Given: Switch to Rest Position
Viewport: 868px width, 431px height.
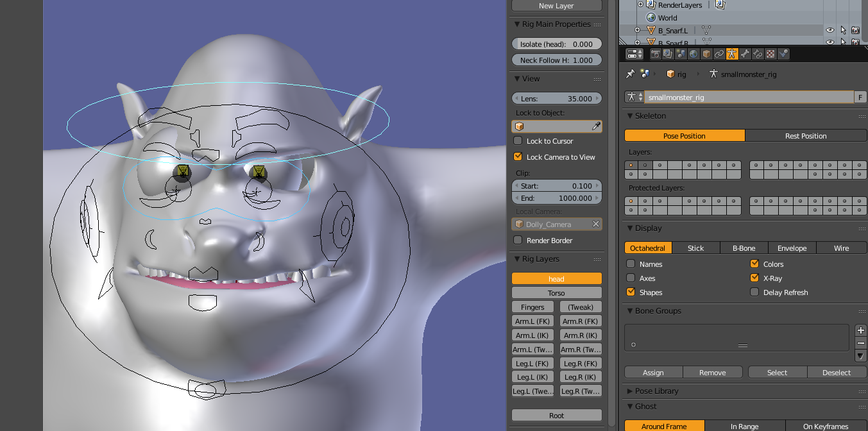Looking at the screenshot, I should [806, 136].
